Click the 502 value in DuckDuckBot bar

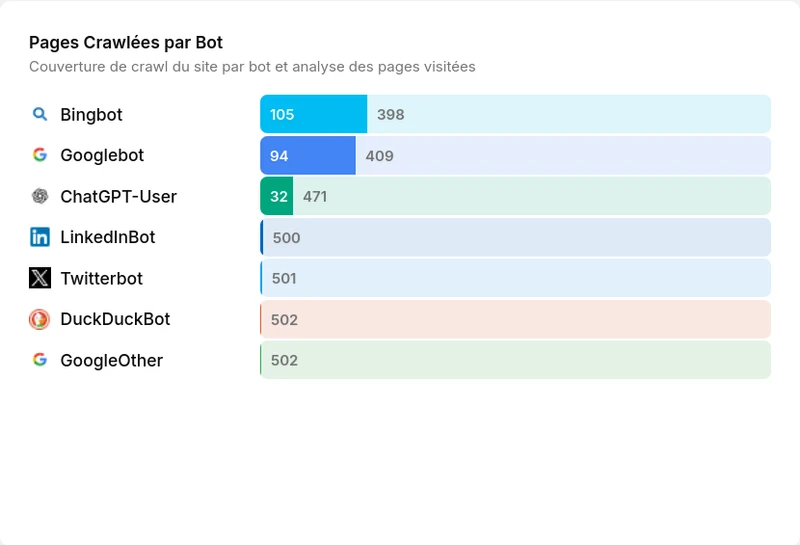coord(284,320)
